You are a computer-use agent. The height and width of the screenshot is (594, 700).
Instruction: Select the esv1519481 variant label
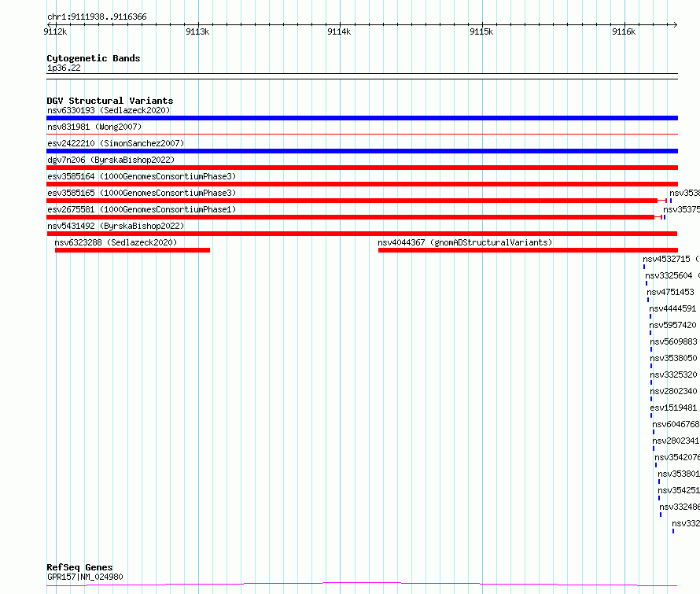[673, 408]
